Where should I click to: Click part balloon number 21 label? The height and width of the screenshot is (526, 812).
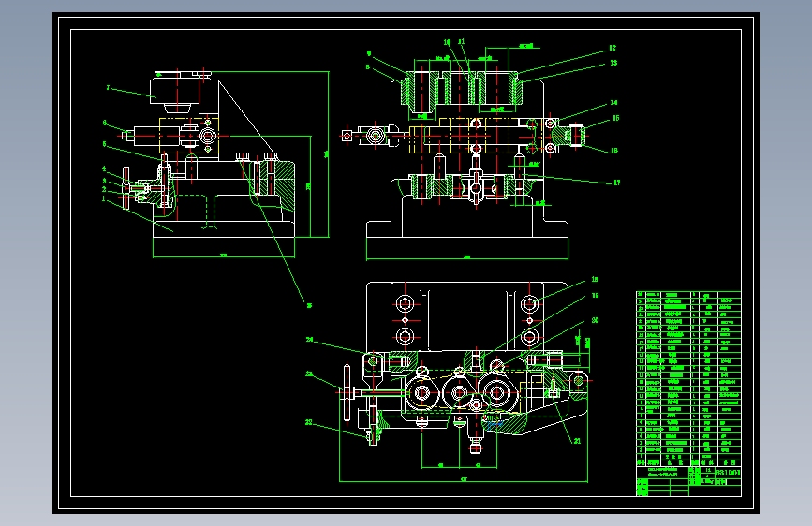(x=578, y=441)
